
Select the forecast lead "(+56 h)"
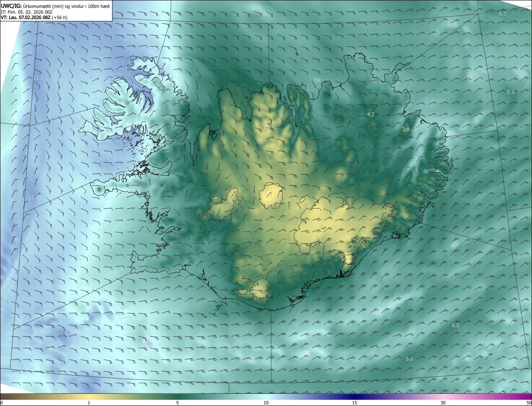(60, 17)
